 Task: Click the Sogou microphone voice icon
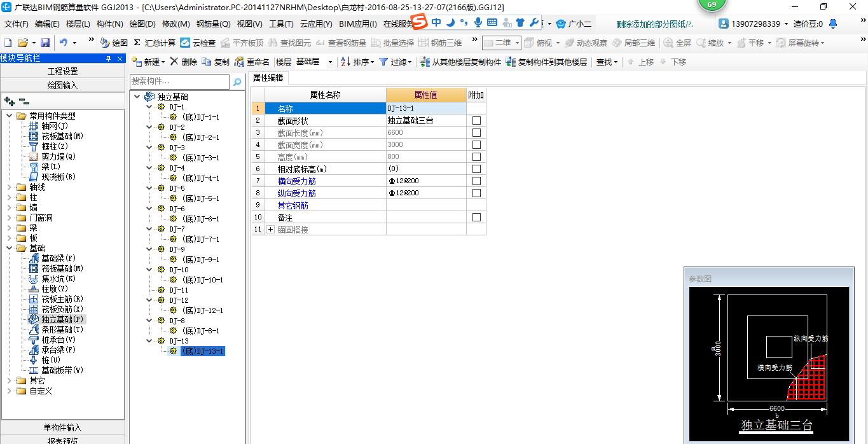click(478, 23)
